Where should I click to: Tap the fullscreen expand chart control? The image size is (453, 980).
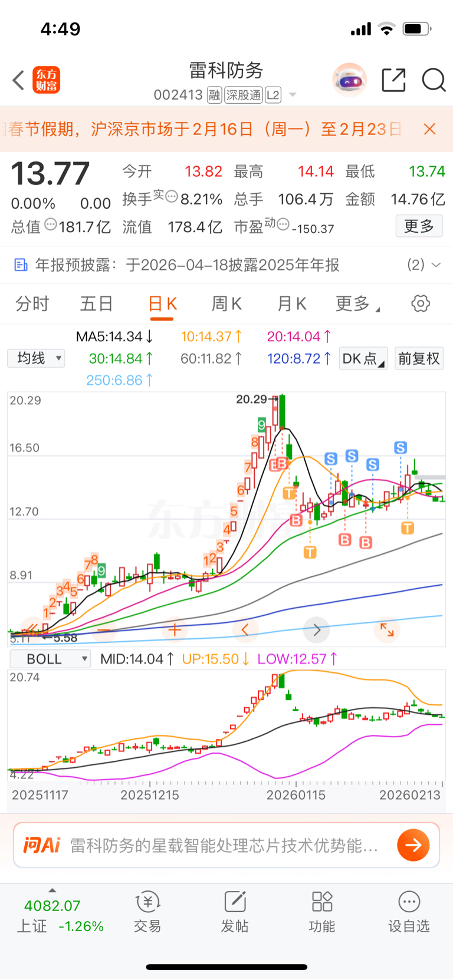(387, 630)
